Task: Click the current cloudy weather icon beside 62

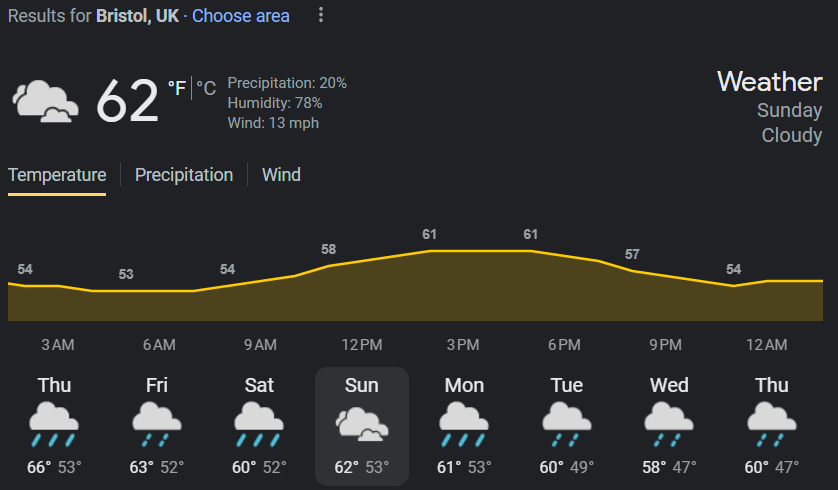Action: tap(45, 101)
